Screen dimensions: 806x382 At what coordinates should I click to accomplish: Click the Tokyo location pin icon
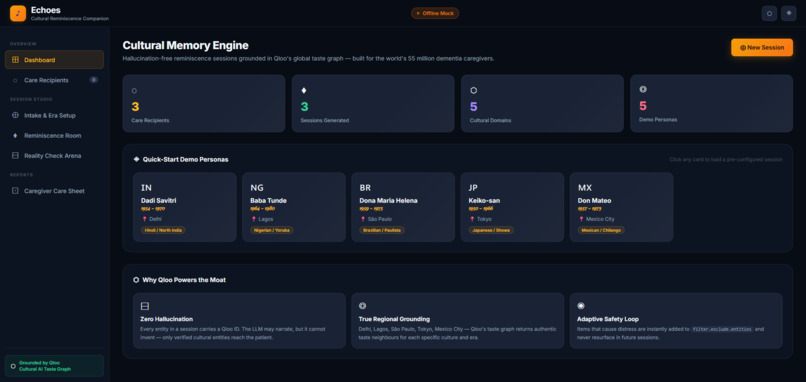pos(472,219)
